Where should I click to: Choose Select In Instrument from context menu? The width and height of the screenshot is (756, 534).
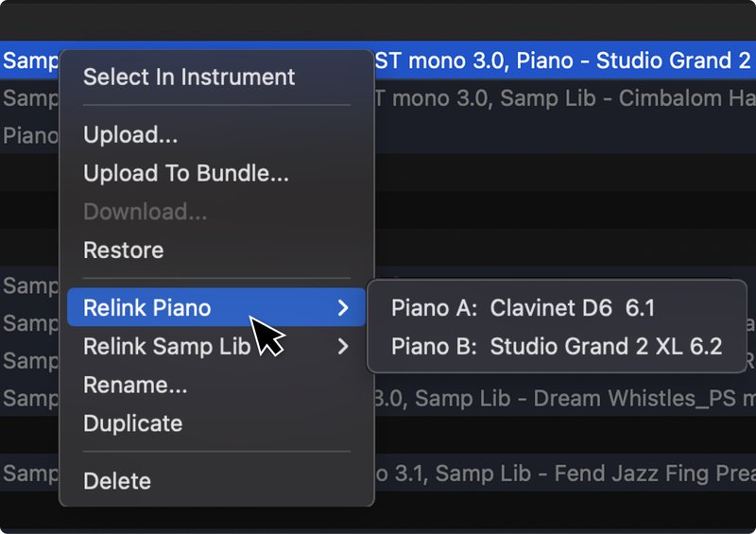point(189,78)
